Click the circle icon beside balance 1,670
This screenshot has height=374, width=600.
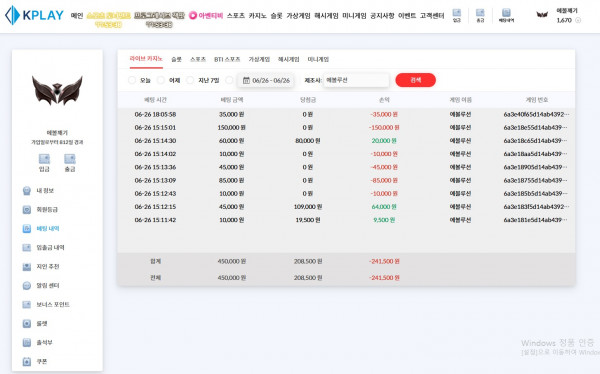[578, 20]
